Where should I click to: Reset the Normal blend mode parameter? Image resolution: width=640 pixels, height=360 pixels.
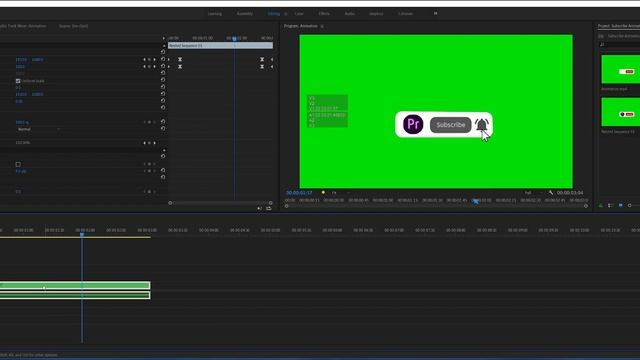pyautogui.click(x=163, y=129)
